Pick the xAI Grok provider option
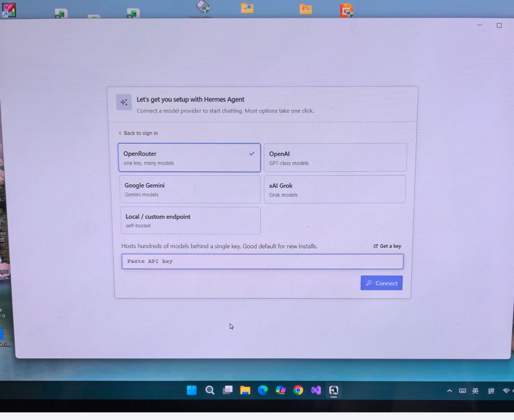This screenshot has width=514, height=420. coord(335,189)
